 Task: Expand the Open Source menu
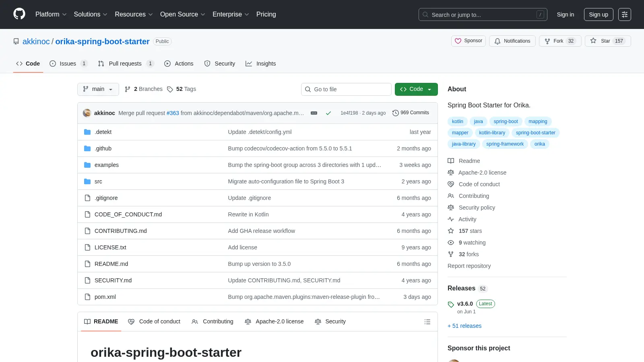pos(183,14)
